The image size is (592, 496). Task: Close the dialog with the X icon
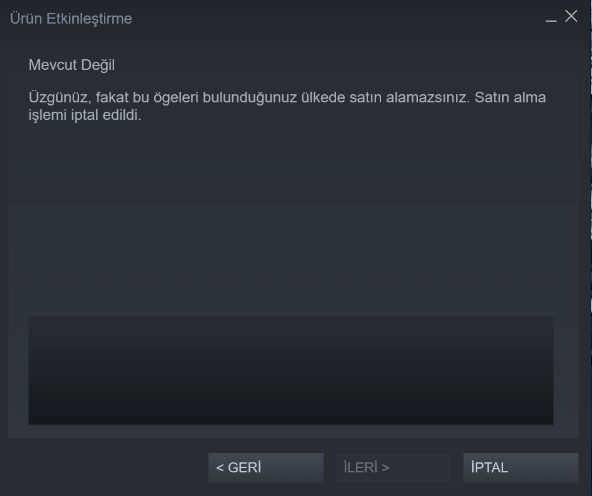(571, 16)
